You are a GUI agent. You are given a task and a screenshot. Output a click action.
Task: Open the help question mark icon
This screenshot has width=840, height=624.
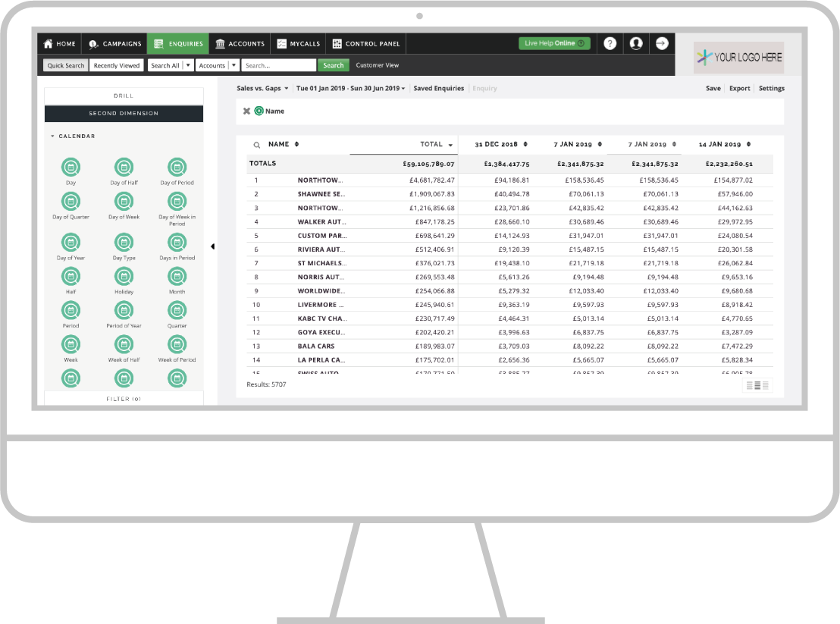click(x=610, y=43)
